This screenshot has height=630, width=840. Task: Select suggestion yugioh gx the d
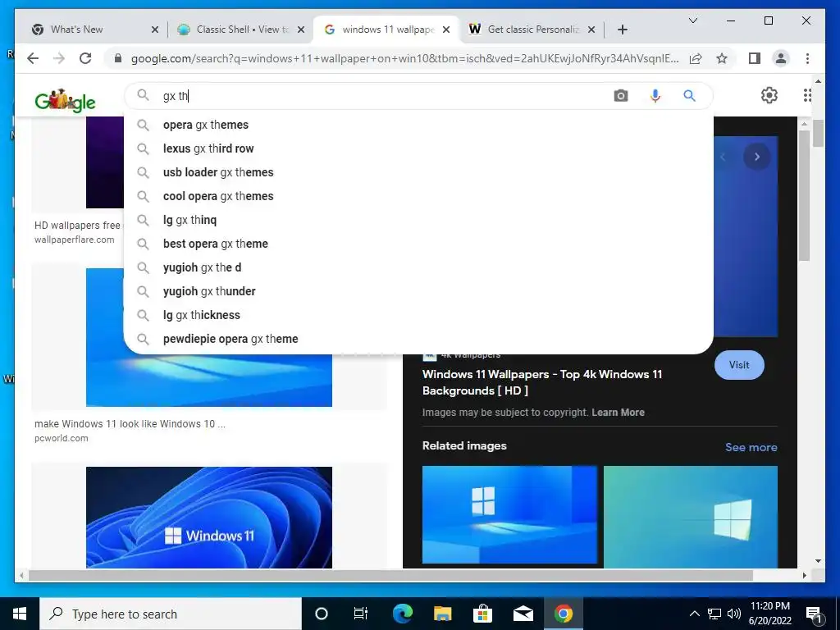[418, 267]
